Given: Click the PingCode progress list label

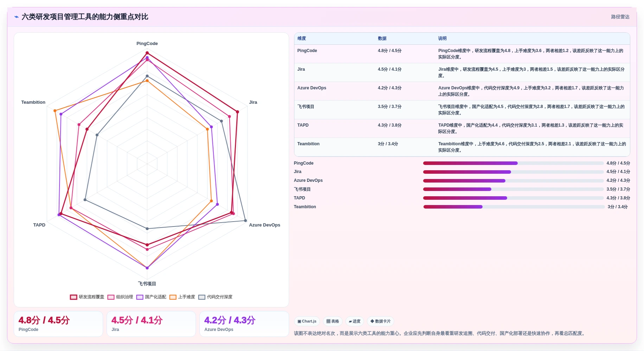Looking at the screenshot, I should [x=304, y=163].
